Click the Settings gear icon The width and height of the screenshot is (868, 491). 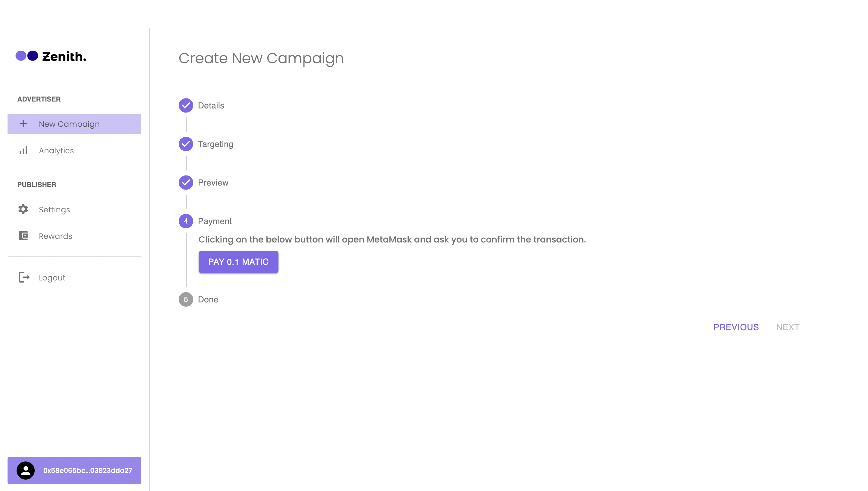coord(23,209)
